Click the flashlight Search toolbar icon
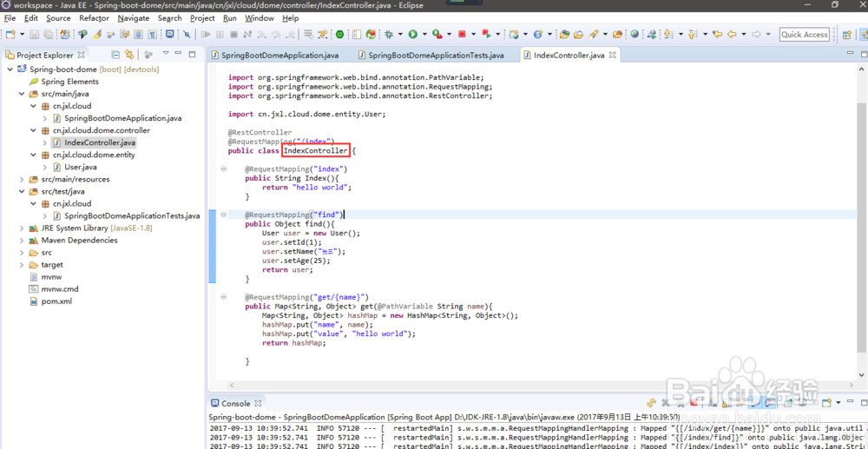Screen dimensions: 868x449 click(x=594, y=35)
